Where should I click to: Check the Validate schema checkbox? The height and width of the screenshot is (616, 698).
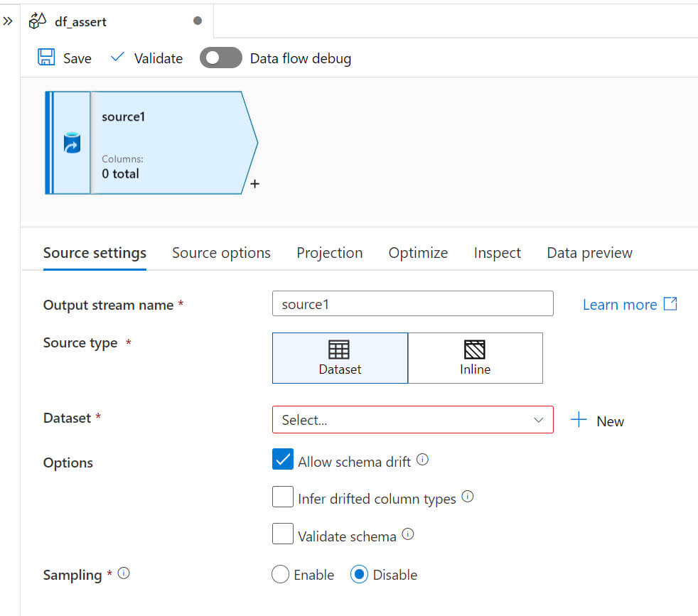283,534
